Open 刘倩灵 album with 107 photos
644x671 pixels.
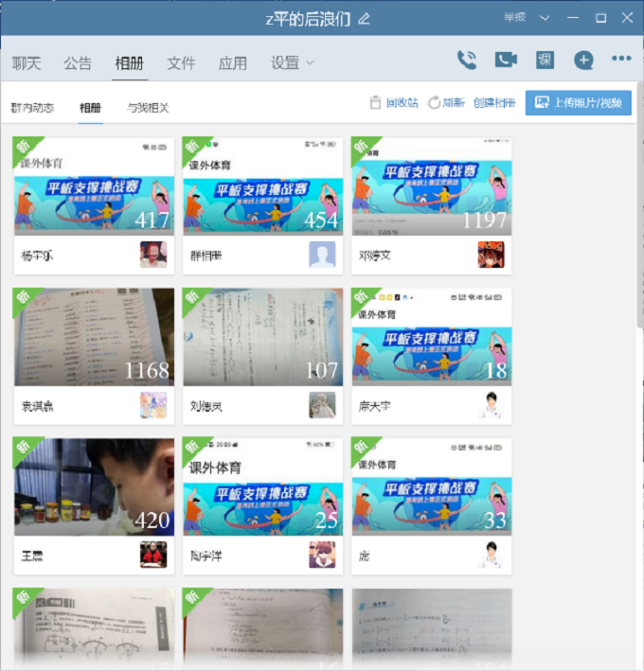[x=263, y=337]
